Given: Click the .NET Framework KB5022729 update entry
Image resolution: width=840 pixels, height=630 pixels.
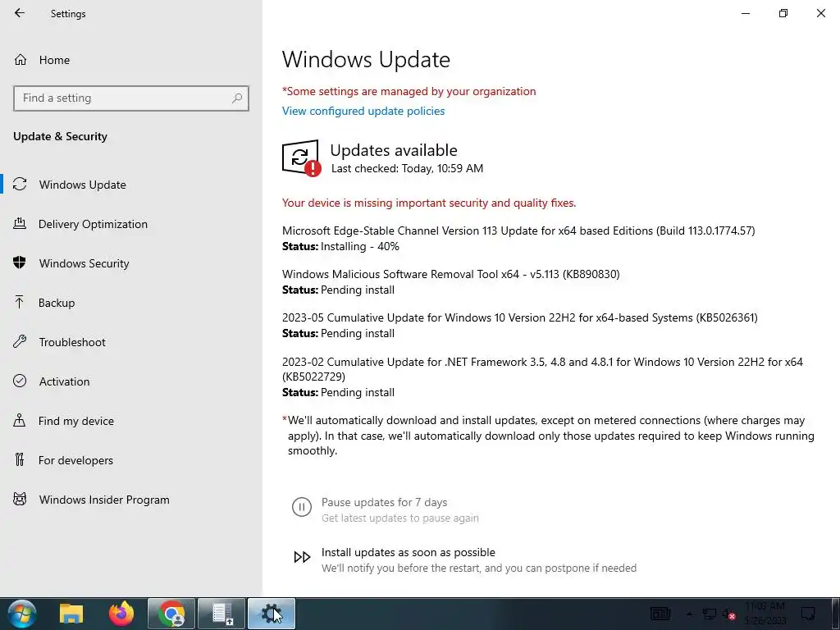Looking at the screenshot, I should click(x=543, y=369).
